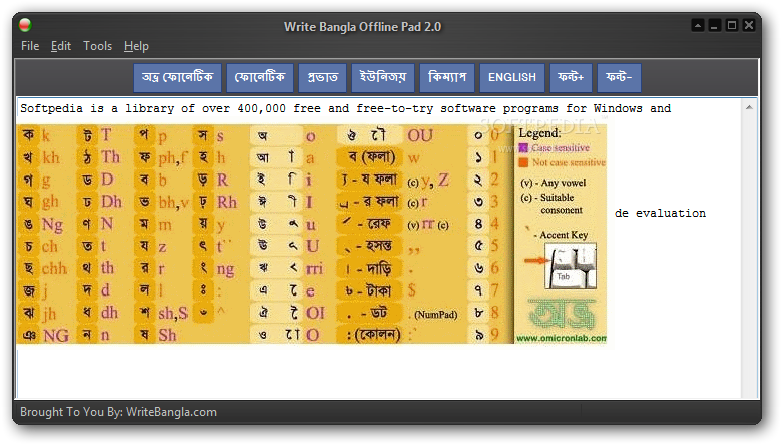
Task: Select the ইউনিজয় keyboard layout button
Action: [x=383, y=77]
